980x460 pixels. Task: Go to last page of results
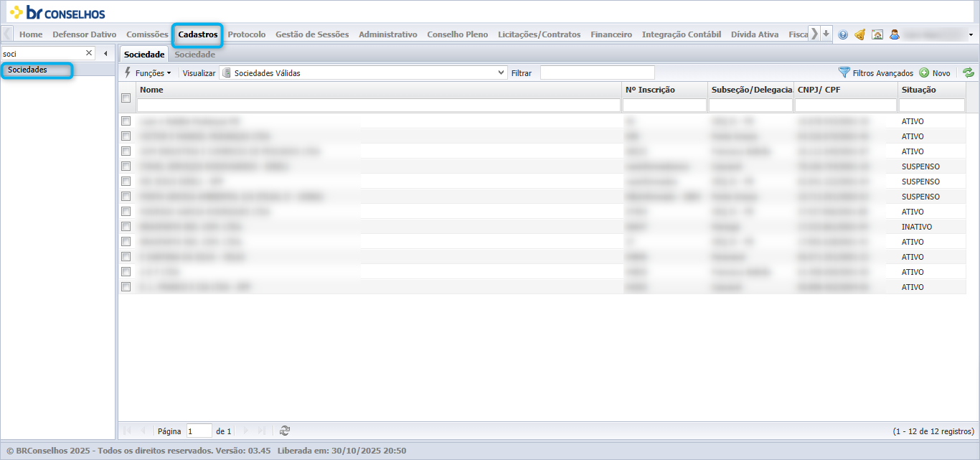click(x=261, y=431)
